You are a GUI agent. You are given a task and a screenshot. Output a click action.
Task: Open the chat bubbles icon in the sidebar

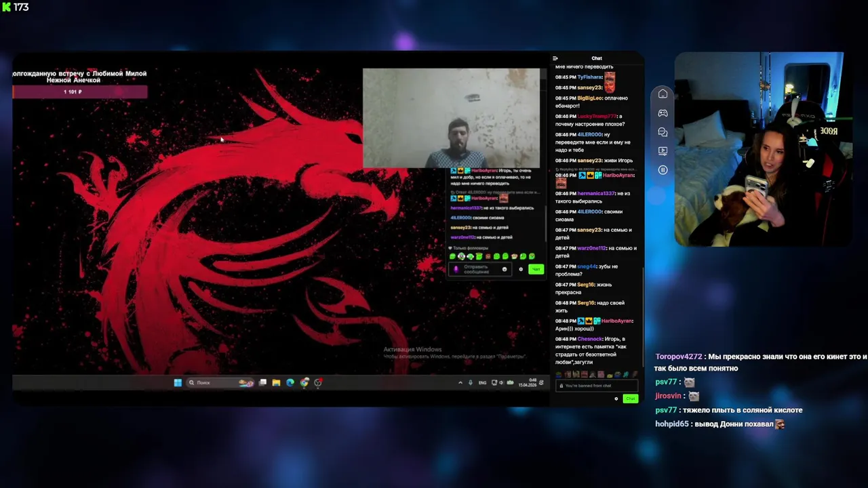(663, 132)
